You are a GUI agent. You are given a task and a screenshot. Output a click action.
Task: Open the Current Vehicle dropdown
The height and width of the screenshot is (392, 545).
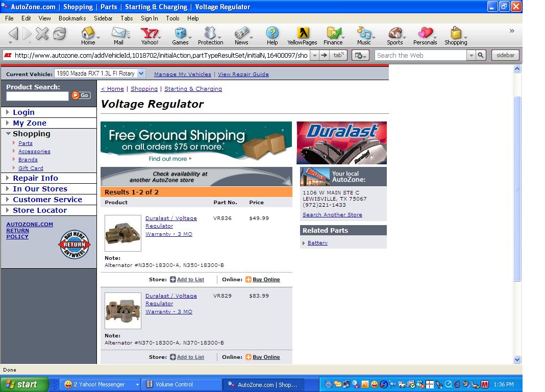point(141,73)
